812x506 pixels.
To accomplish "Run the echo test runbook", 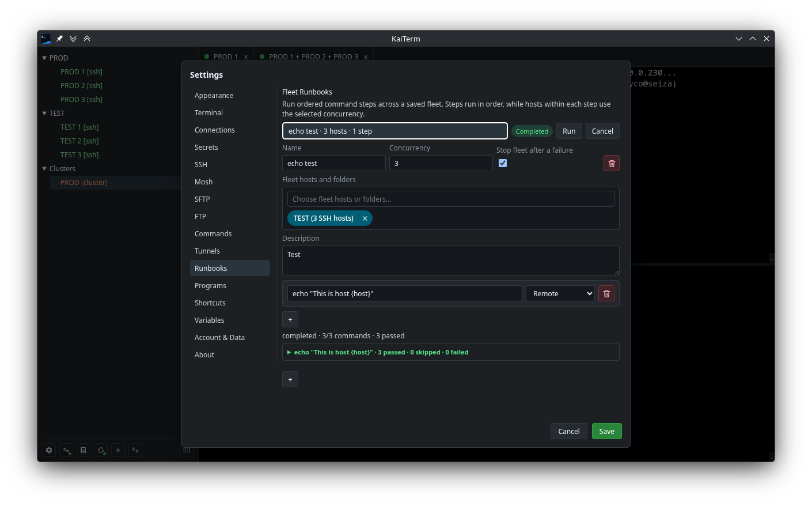I will click(569, 131).
